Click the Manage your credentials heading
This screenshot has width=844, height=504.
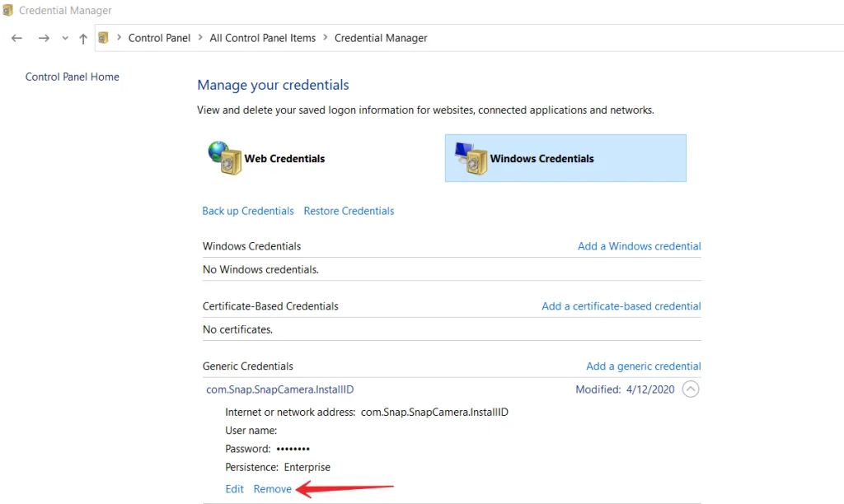tap(273, 85)
